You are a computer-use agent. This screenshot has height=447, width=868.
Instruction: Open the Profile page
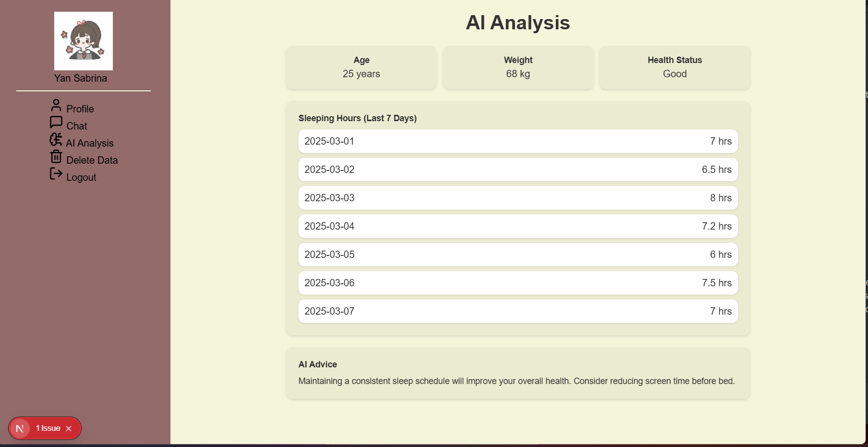[80, 109]
